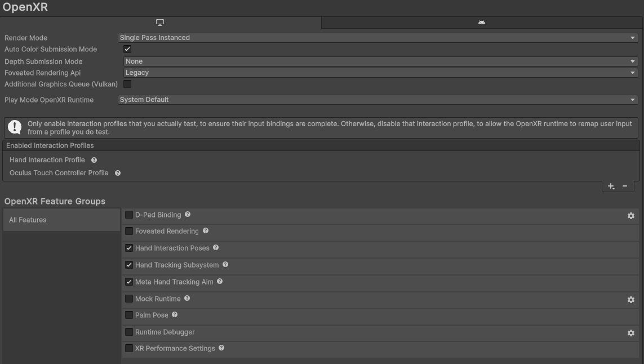This screenshot has height=364, width=644.
Task: Switch to the Android platform tab
Action: coord(482,23)
